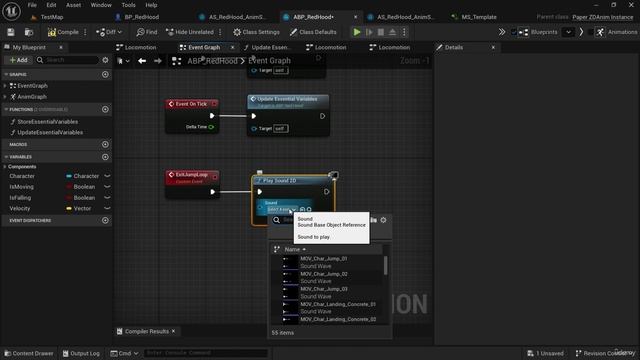This screenshot has height=360, width=640.
Task: Open the Diff dropdown
Action: (x=109, y=32)
